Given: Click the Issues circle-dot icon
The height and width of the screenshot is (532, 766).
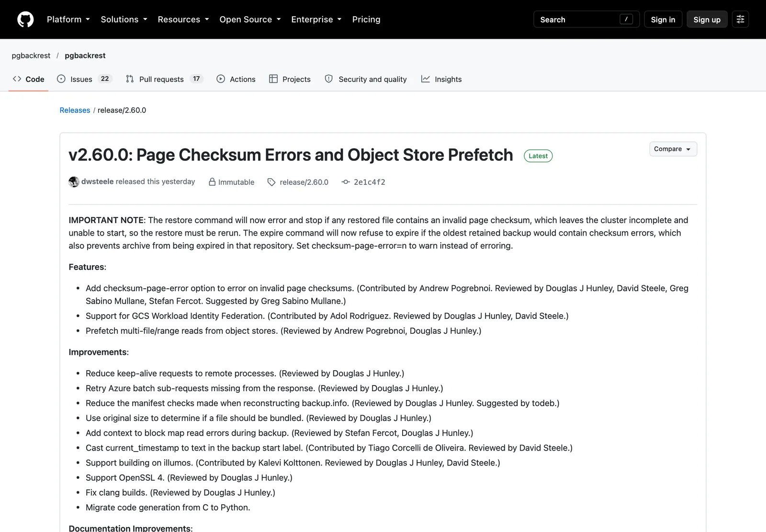Looking at the screenshot, I should (x=61, y=79).
